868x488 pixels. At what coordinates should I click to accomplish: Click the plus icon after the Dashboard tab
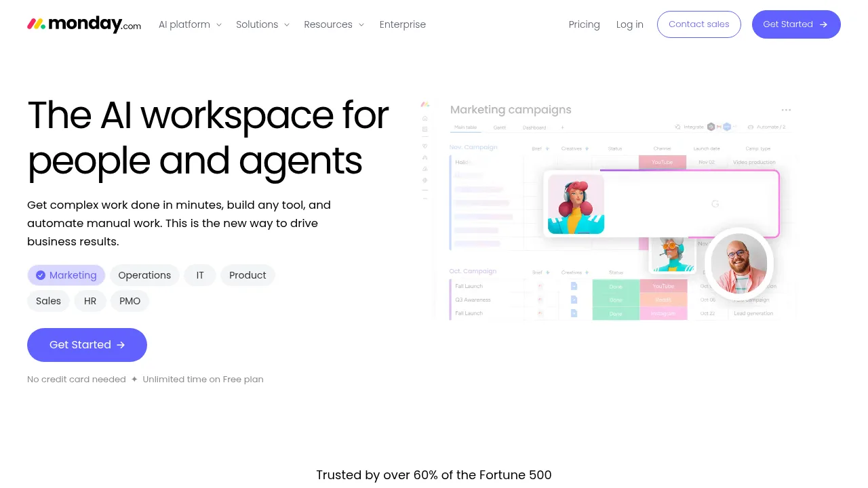(x=561, y=127)
